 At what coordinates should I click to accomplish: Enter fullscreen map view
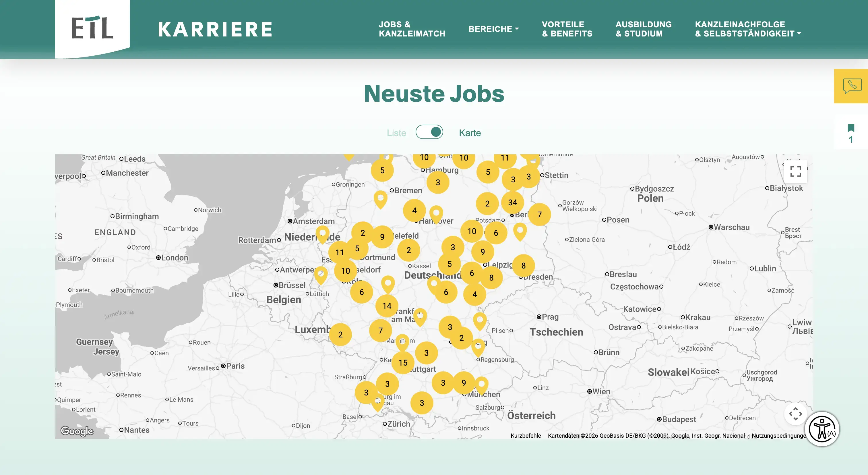click(x=795, y=171)
